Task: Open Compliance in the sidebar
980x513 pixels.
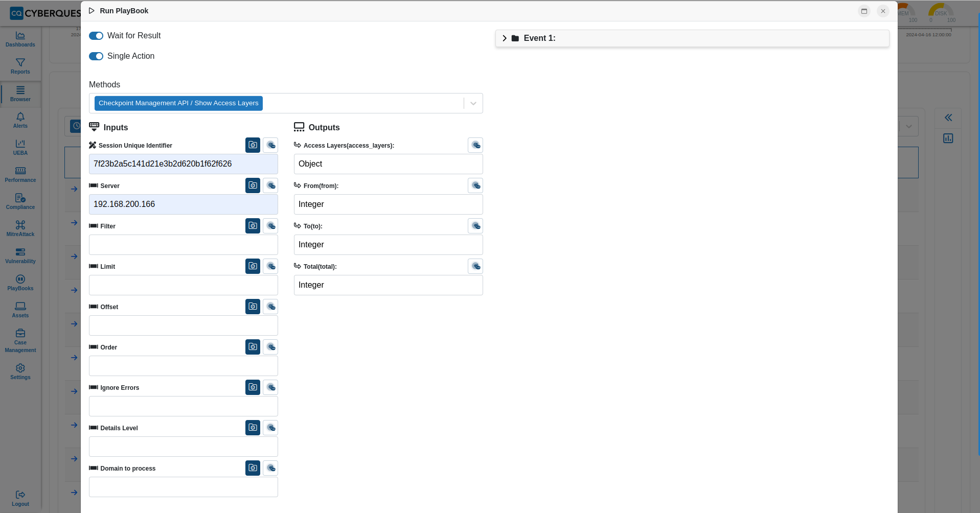Action: click(20, 202)
